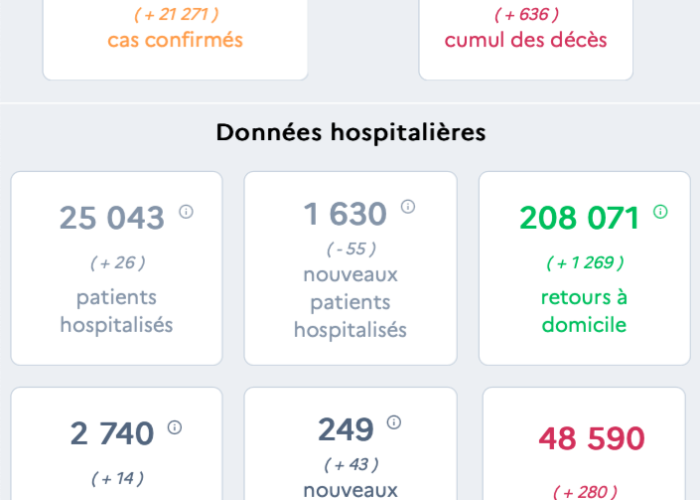
Task: Click info icon next to 1 630
Action: 408,207
